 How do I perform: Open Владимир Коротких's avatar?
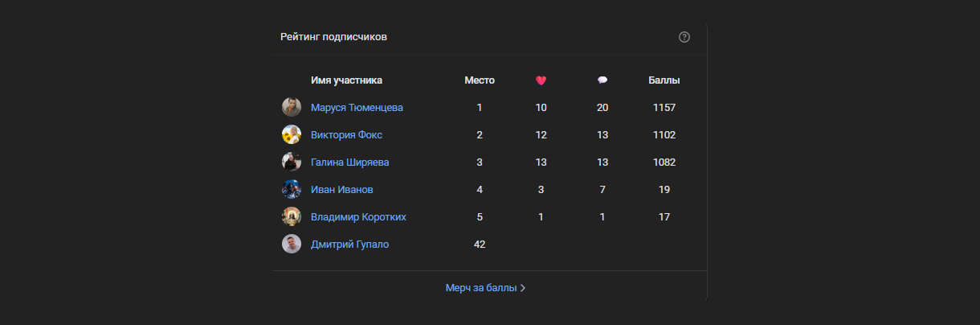click(x=292, y=216)
